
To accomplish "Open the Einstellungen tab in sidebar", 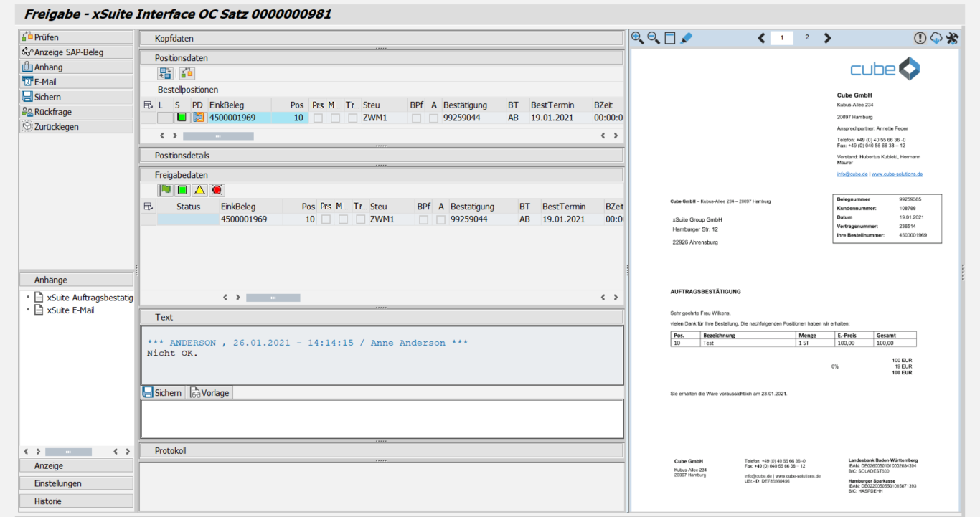I will 76,483.
